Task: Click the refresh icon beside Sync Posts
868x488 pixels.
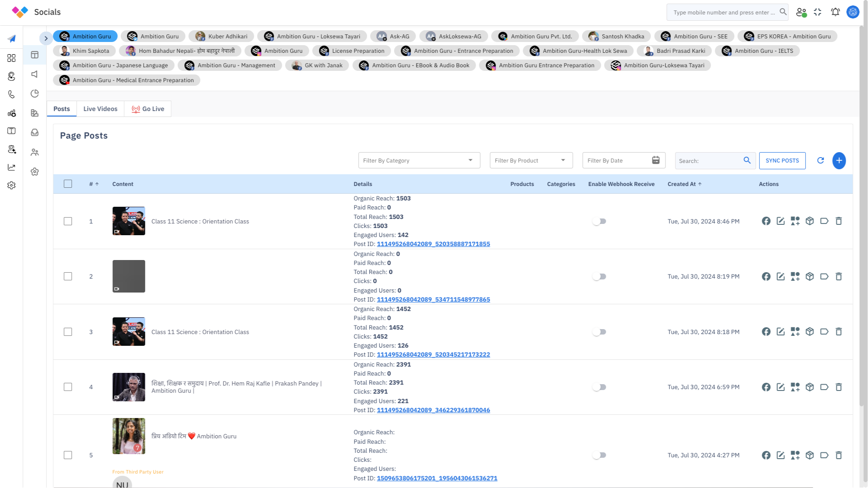Action: (x=821, y=161)
